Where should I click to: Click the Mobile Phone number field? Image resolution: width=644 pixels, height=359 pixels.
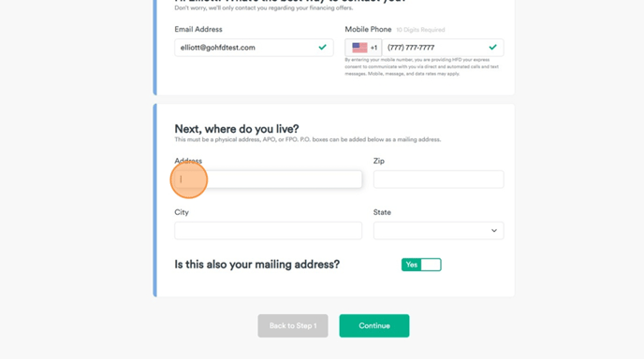(443, 48)
